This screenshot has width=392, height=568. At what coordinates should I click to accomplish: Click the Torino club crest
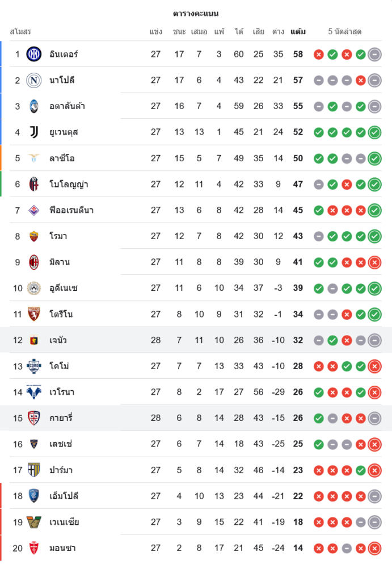[x=34, y=314]
